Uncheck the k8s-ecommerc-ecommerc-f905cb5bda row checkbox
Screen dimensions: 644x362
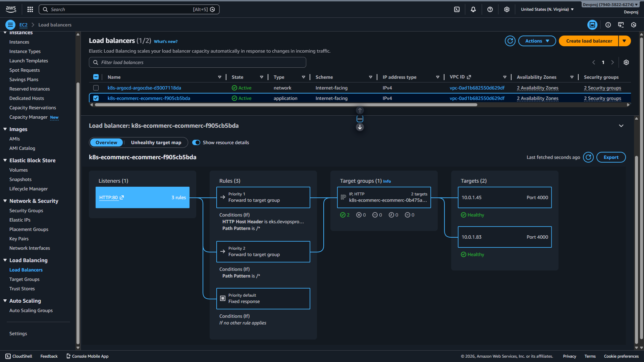point(96,98)
